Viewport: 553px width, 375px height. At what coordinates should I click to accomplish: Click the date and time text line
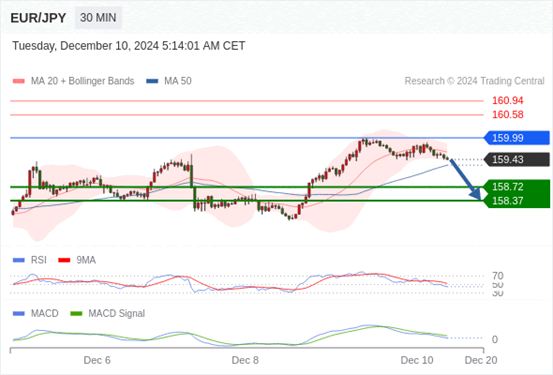click(129, 46)
